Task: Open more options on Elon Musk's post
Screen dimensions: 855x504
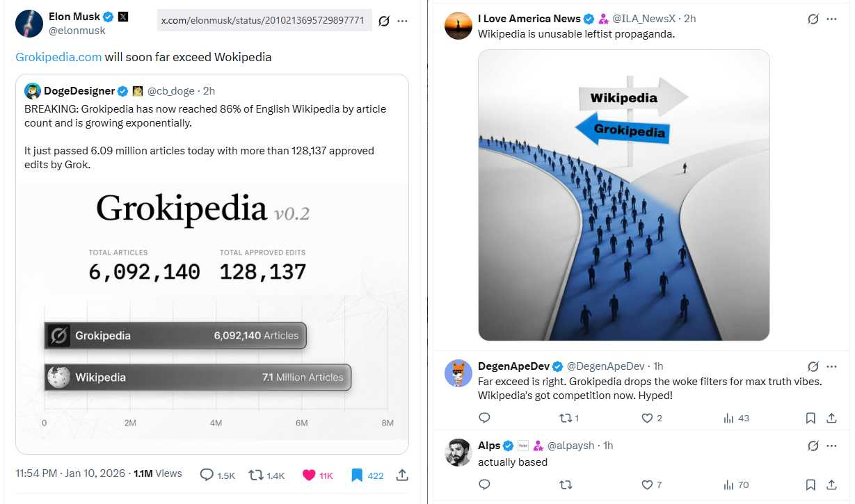Action: pyautogui.click(x=402, y=21)
